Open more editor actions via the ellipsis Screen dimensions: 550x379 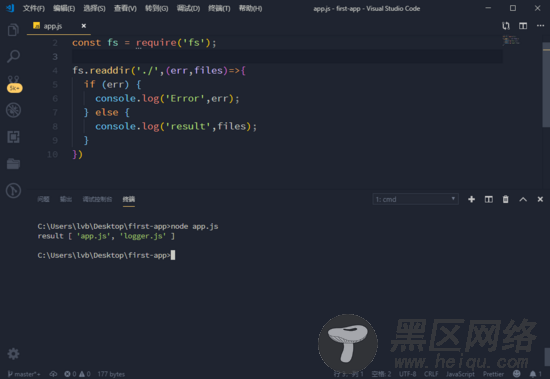[540, 26]
